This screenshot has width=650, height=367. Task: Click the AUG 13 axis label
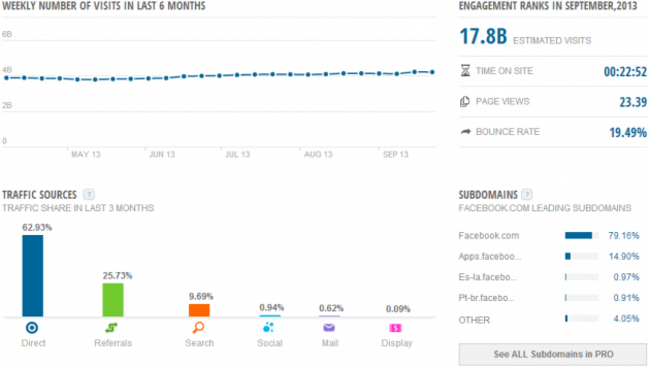point(318,154)
